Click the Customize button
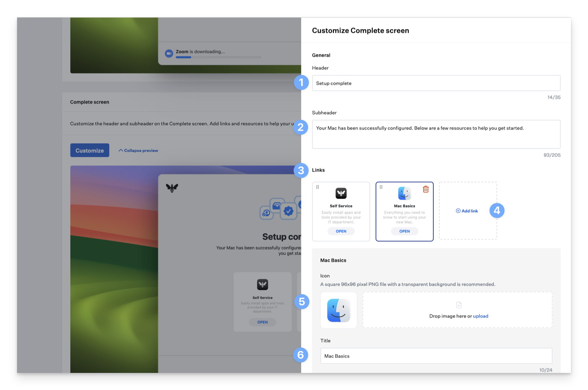The width and height of the screenshot is (588, 390). point(90,150)
